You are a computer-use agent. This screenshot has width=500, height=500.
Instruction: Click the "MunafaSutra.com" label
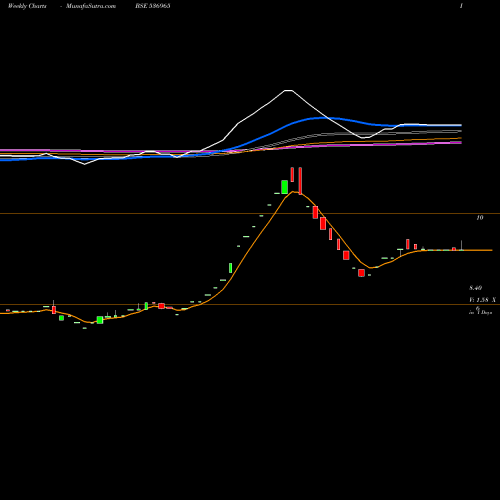(x=91, y=6)
